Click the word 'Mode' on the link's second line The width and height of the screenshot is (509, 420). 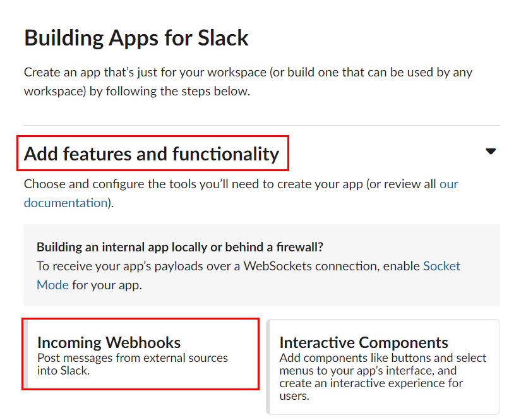pyautogui.click(x=52, y=285)
